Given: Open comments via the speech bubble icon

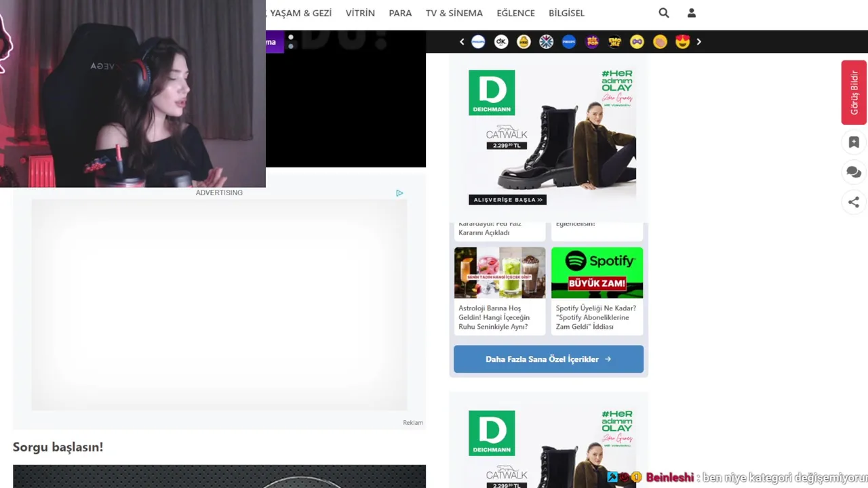Looking at the screenshot, I should (x=854, y=172).
